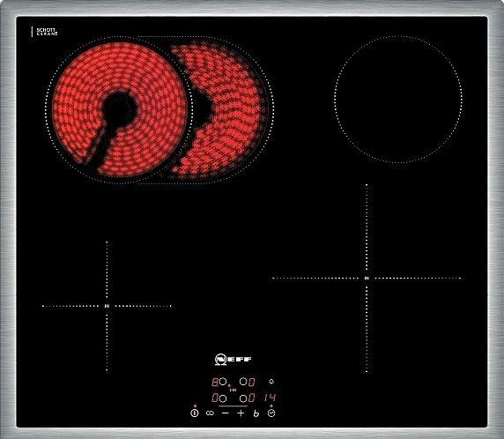Tap the SCHOTT CERAN label
The width and height of the screenshot is (504, 439).
point(47,32)
